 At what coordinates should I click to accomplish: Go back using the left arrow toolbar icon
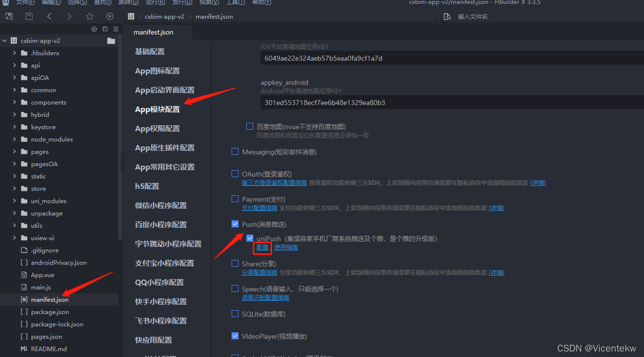point(49,16)
